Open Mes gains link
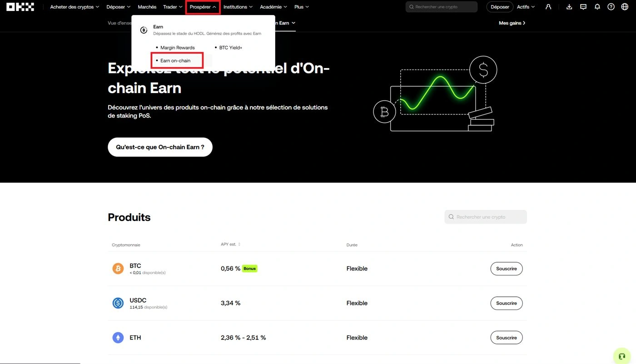 tap(512, 23)
